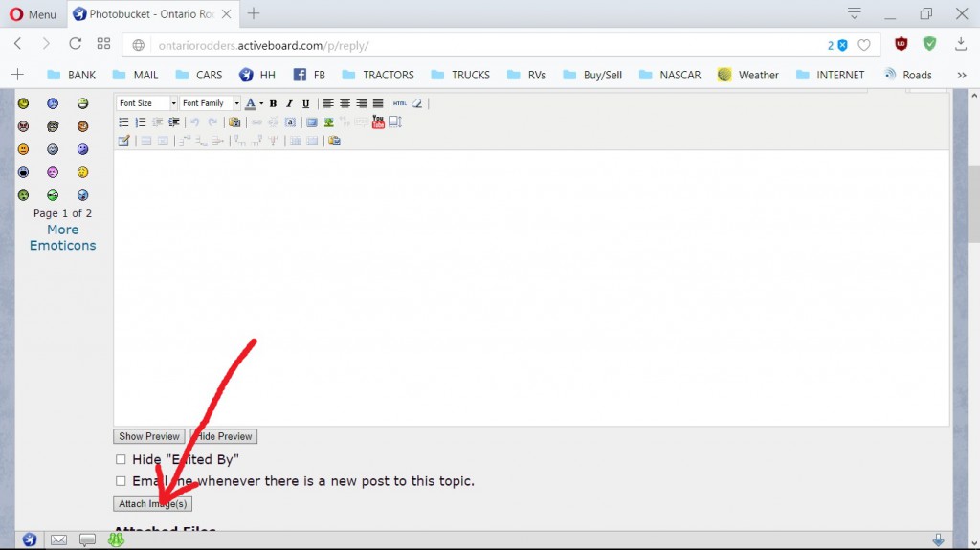Image resolution: width=980 pixels, height=550 pixels.
Task: Open the uBlock Origin extension
Action: tap(901, 44)
